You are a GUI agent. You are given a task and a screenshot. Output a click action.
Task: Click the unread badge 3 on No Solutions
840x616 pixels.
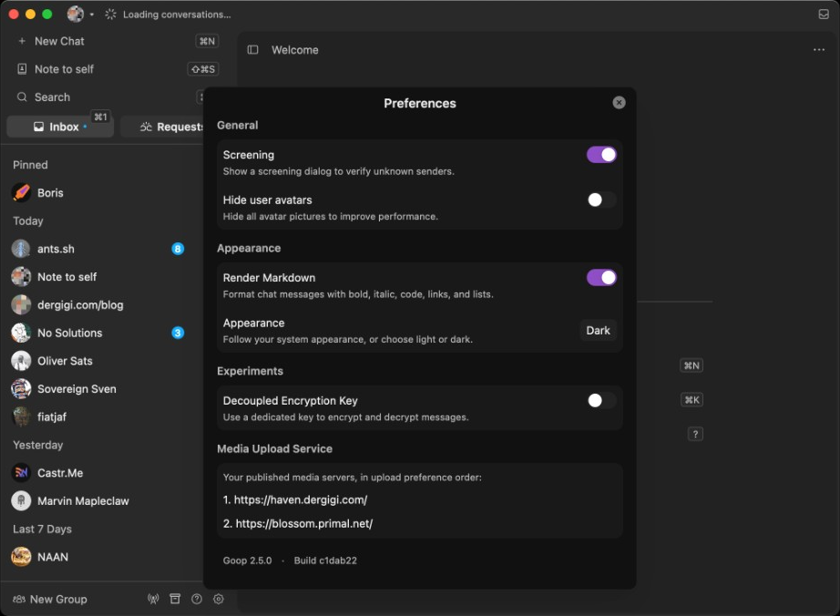click(178, 333)
